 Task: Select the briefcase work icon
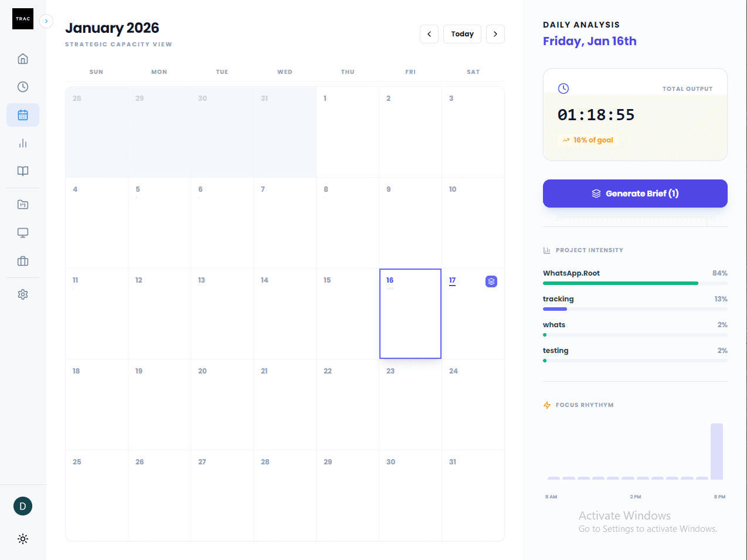(x=22, y=261)
